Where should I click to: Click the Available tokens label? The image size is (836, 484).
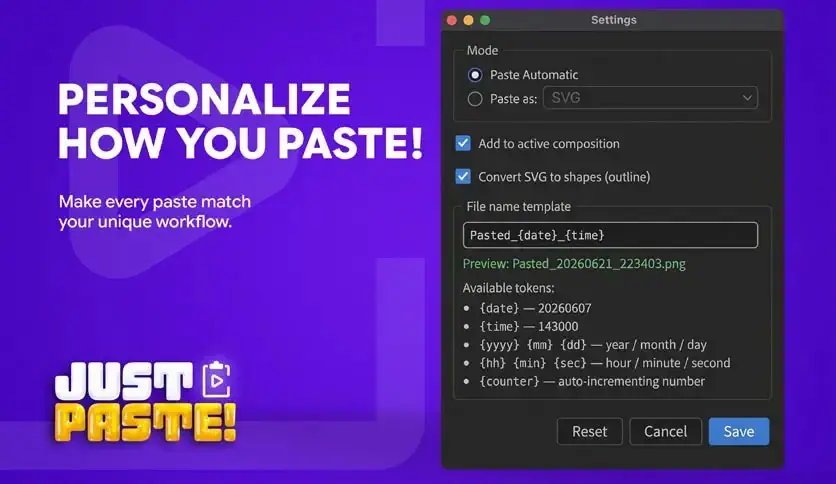509,288
